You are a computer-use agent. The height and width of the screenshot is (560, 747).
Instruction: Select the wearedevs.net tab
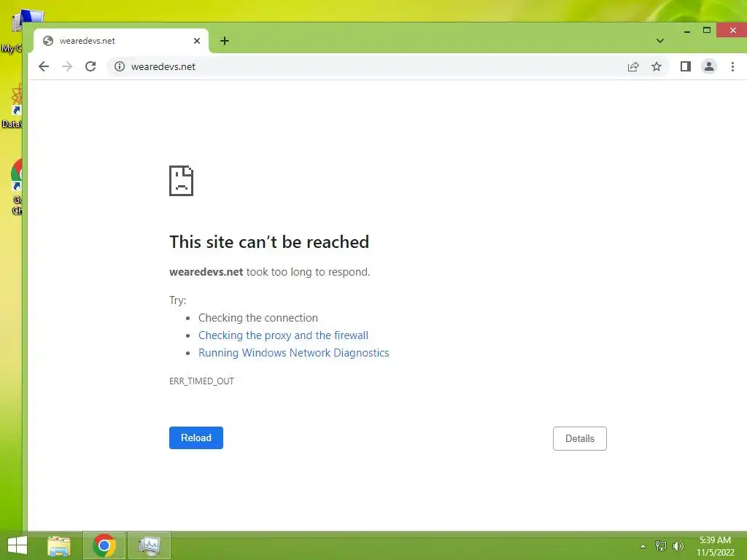120,41
